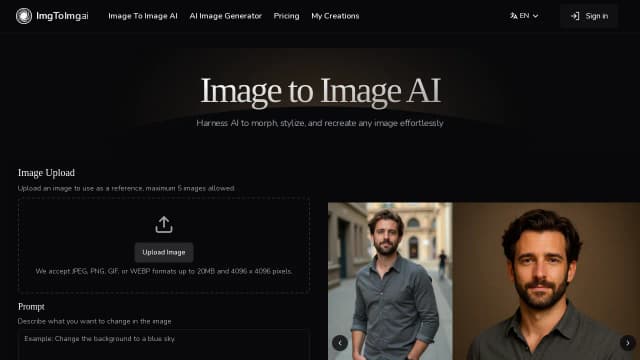640x360 pixels.
Task: Click the Sign in button
Action: coord(589,16)
